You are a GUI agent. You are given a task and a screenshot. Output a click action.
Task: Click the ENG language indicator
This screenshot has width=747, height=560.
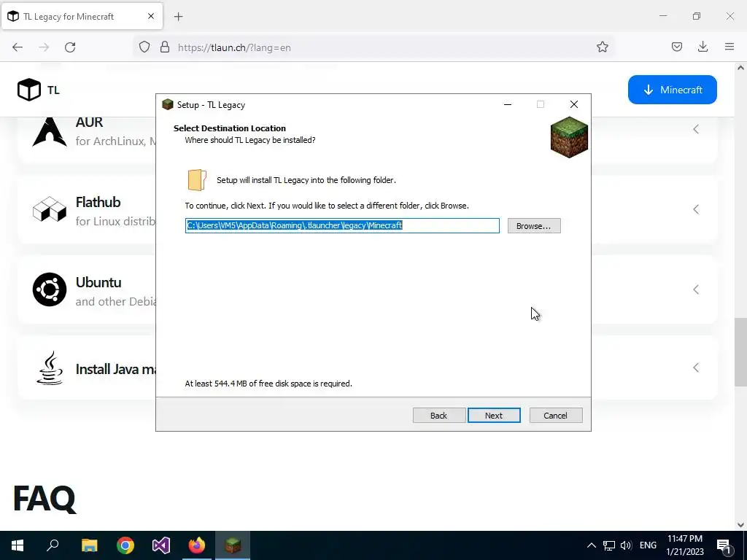click(x=648, y=545)
